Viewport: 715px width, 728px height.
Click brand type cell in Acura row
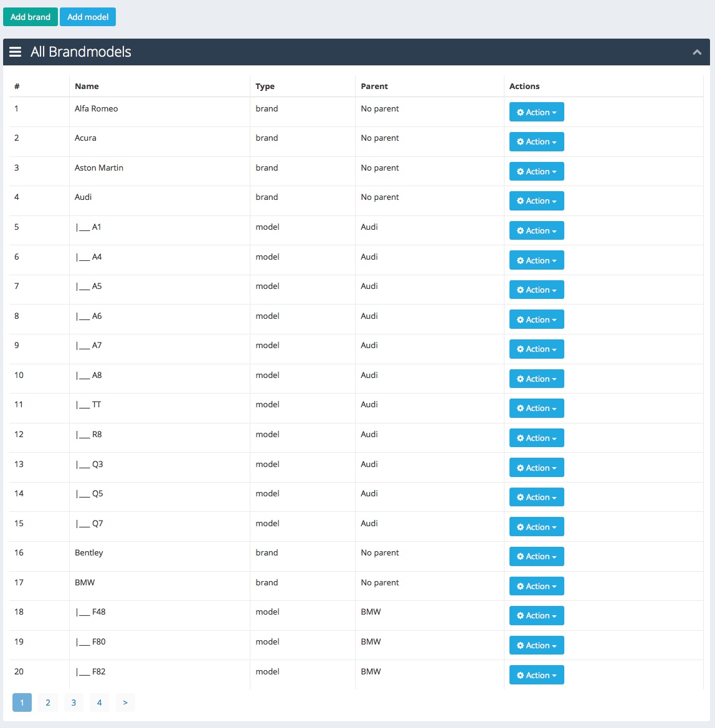(x=303, y=141)
